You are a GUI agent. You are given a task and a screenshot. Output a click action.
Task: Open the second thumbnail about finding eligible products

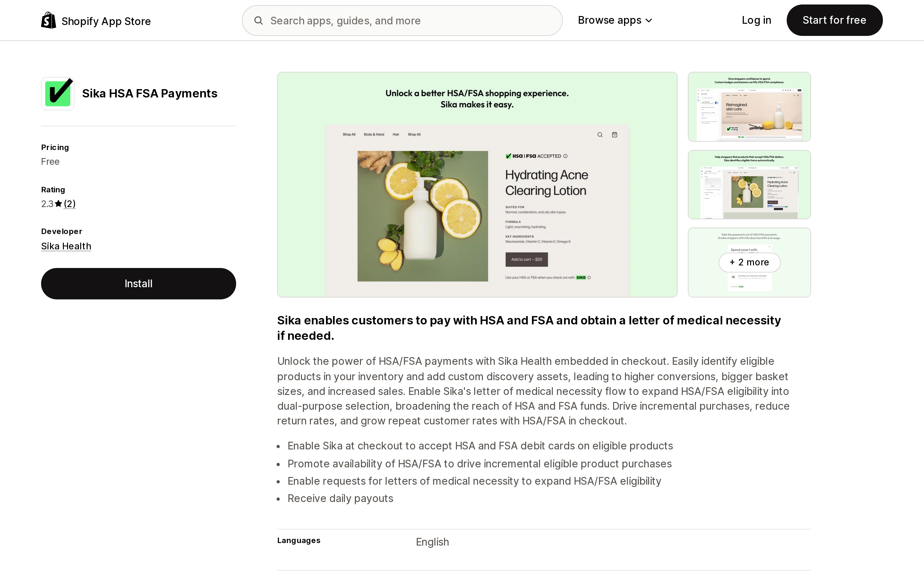tap(749, 185)
